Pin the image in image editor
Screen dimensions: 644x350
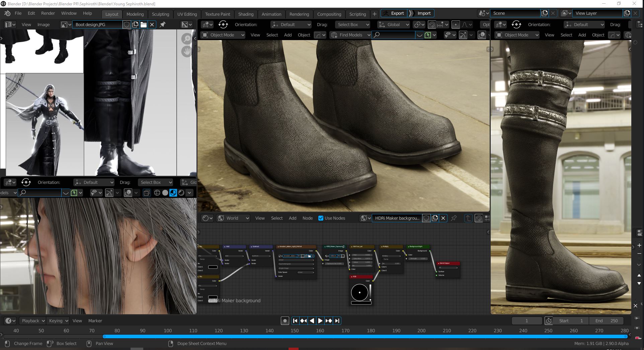coord(163,24)
